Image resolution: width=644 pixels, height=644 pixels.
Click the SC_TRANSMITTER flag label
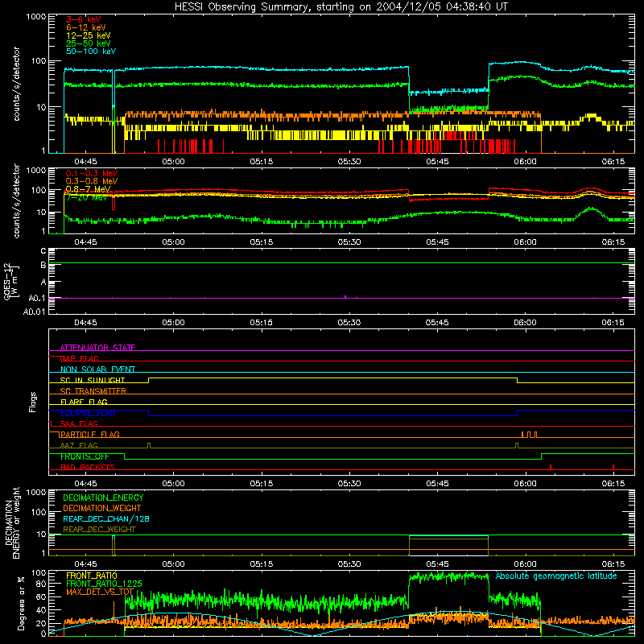click(93, 391)
